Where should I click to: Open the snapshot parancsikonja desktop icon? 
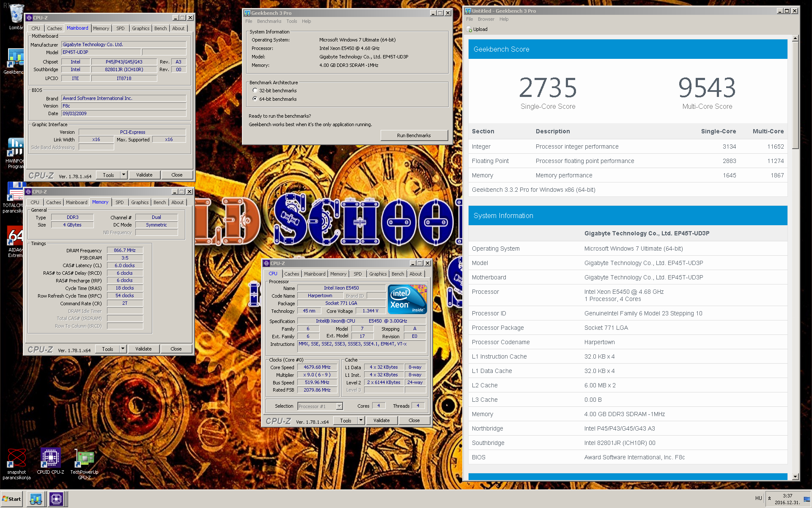tap(17, 464)
